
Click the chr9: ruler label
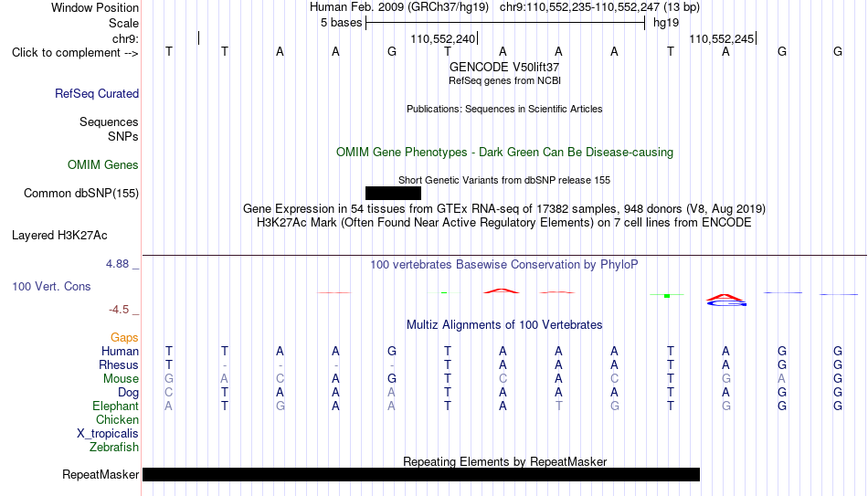(125, 38)
